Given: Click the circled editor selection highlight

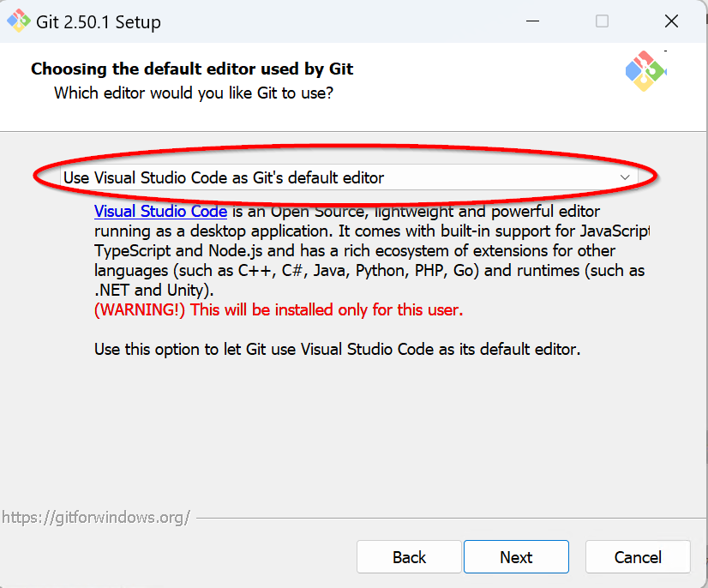Looking at the screenshot, I should click(343, 177).
